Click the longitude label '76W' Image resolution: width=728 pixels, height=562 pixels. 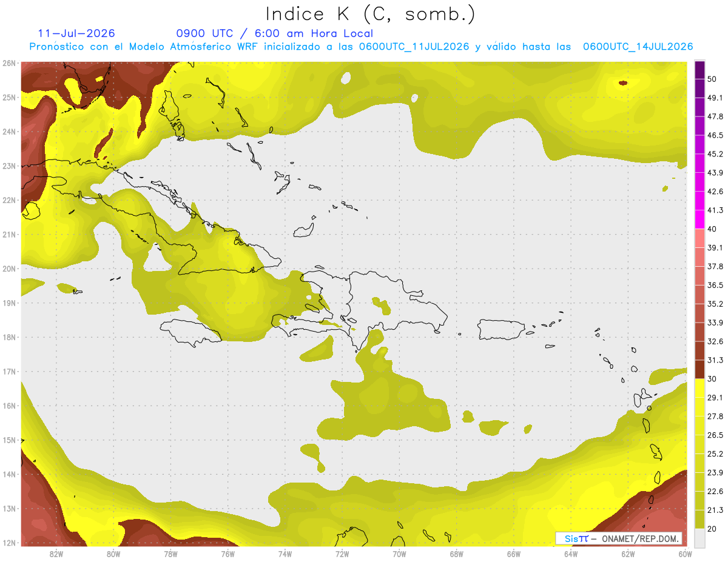coord(227,554)
